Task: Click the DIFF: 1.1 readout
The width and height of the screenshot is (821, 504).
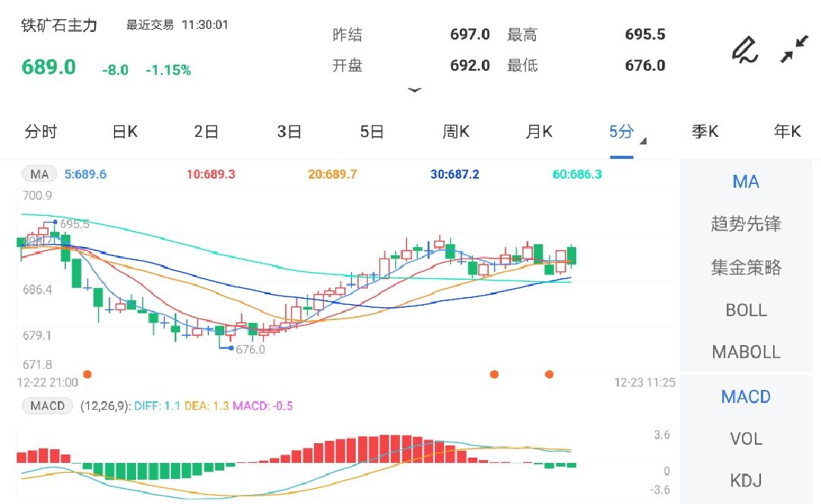Action: pos(157,406)
